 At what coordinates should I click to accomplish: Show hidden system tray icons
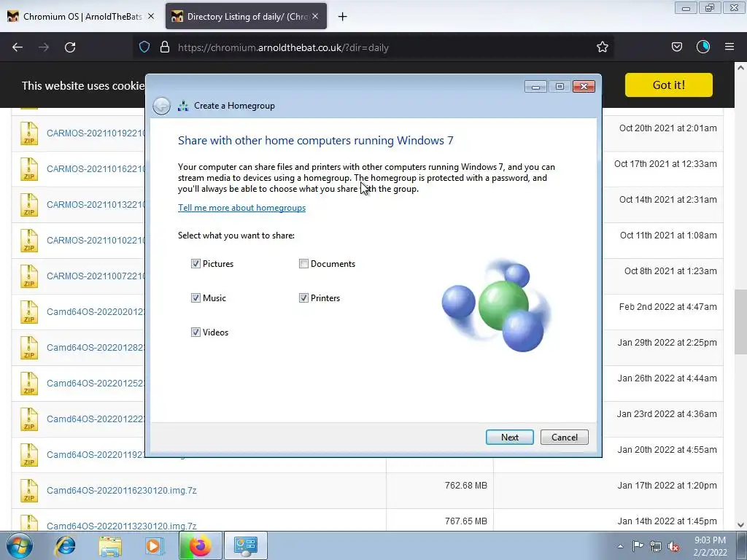pyautogui.click(x=620, y=547)
